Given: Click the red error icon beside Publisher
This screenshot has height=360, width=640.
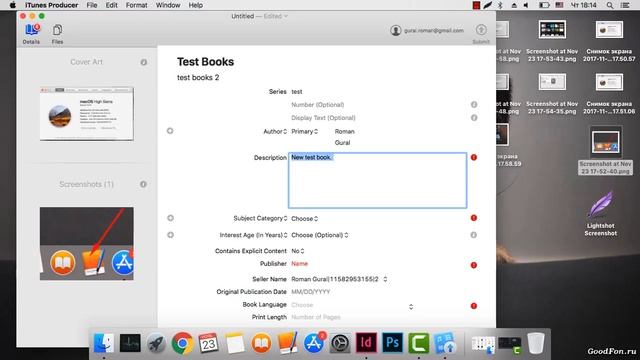Looking at the screenshot, I should tap(474, 265).
